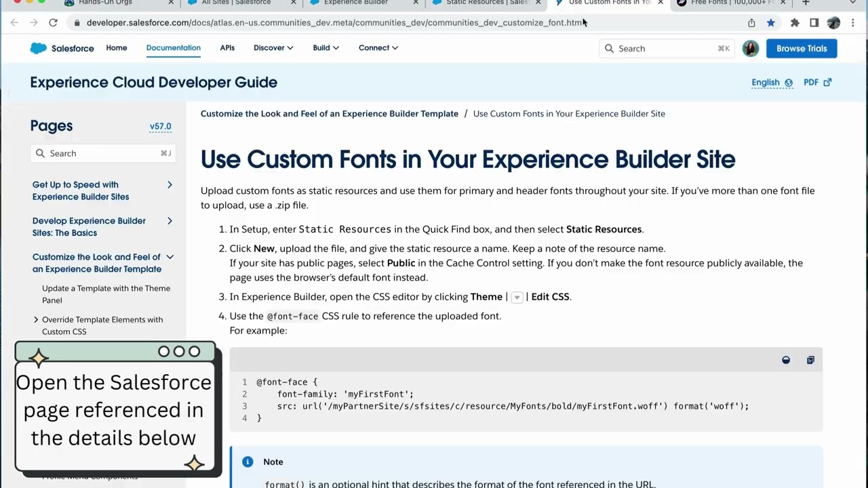Click the lock icon in address bar
The image size is (868, 488).
click(x=77, y=22)
